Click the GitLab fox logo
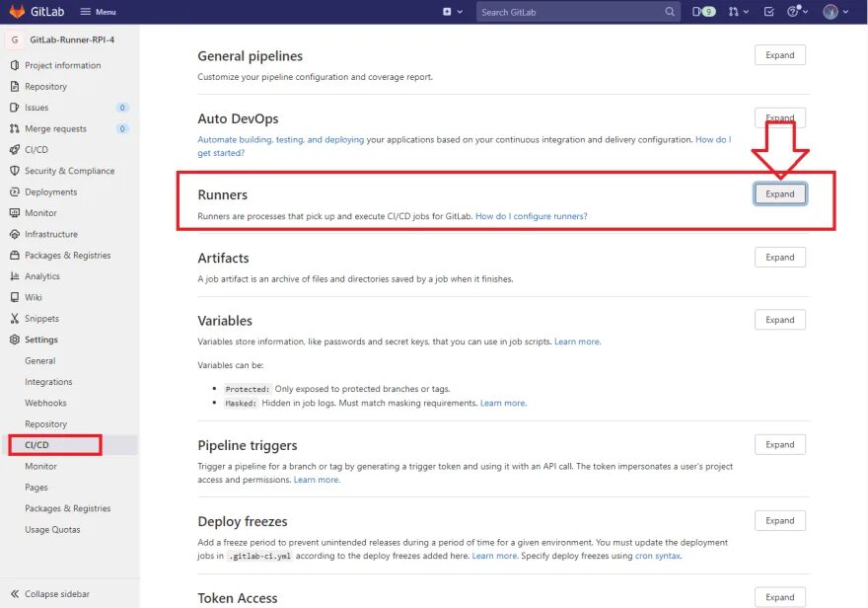The image size is (868, 608). pos(17,11)
